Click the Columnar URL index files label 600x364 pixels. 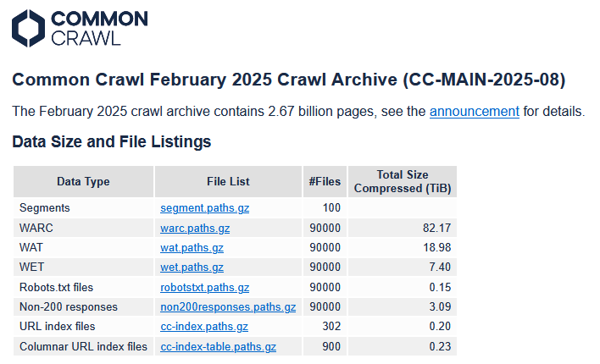(83, 346)
